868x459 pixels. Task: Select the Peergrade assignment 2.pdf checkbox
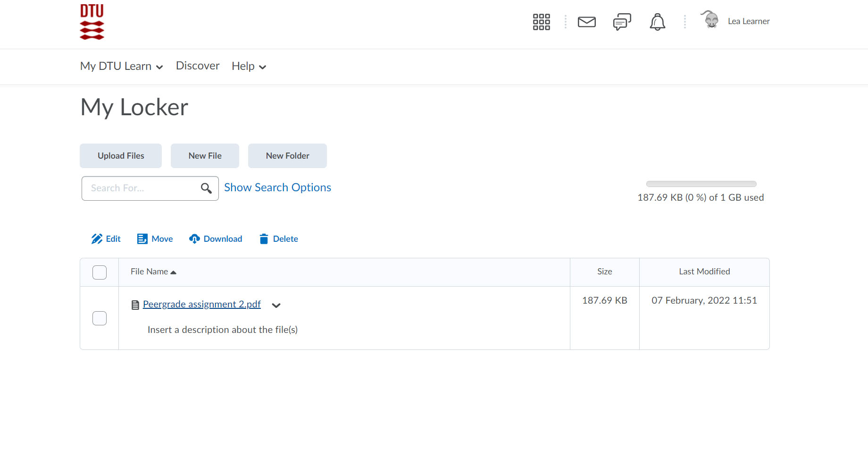100,318
